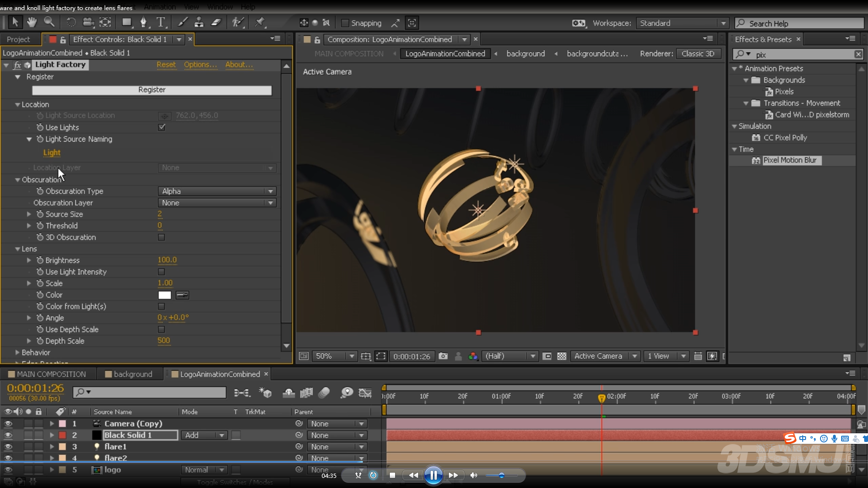Open the 1 View layout dropdown
Viewport: 868px width, 488px height.
[x=665, y=356]
